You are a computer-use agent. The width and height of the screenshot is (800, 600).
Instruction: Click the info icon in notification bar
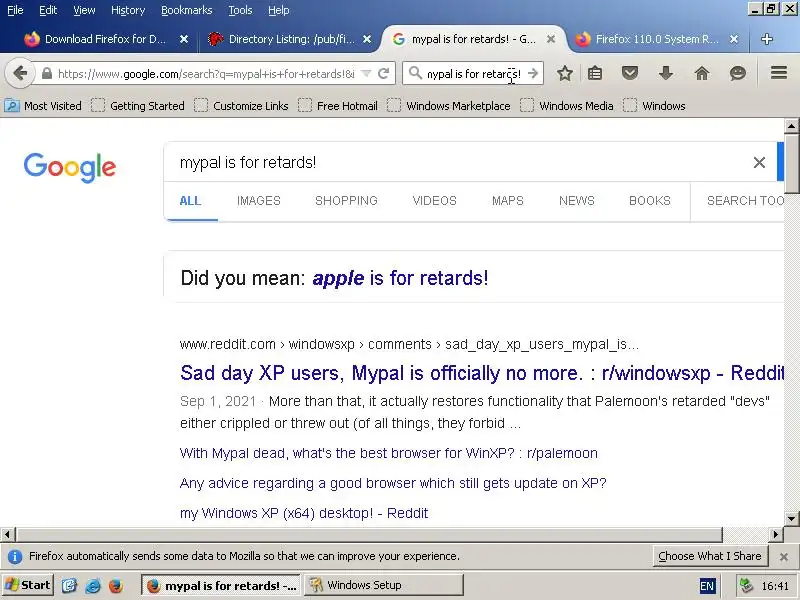pos(15,556)
